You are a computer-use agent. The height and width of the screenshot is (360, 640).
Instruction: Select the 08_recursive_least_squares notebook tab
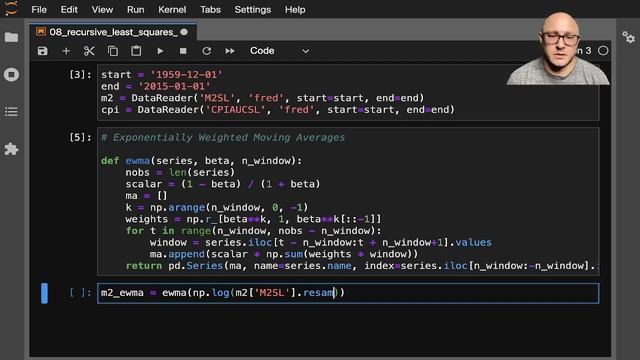tap(113, 32)
